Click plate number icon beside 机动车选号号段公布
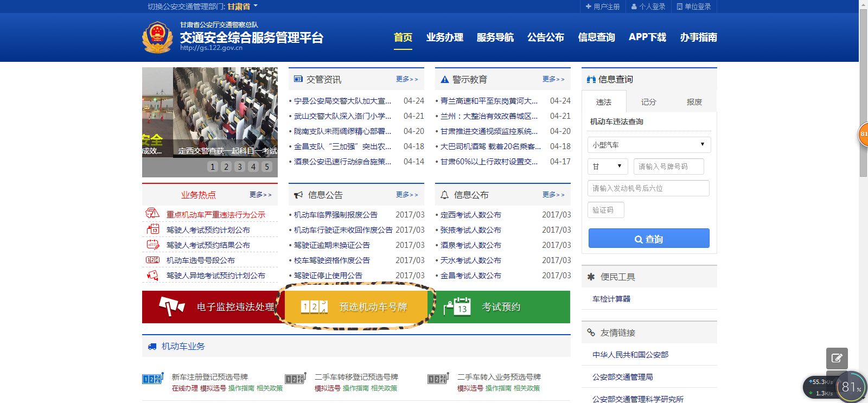Viewport: 868px width, 403px height. pos(153,260)
